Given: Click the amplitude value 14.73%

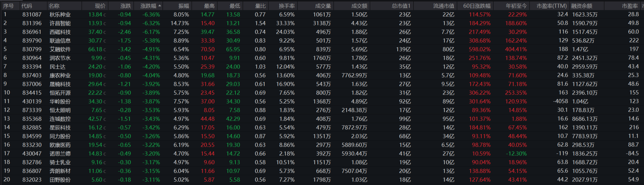Looking at the screenshot, I should 180,23.
